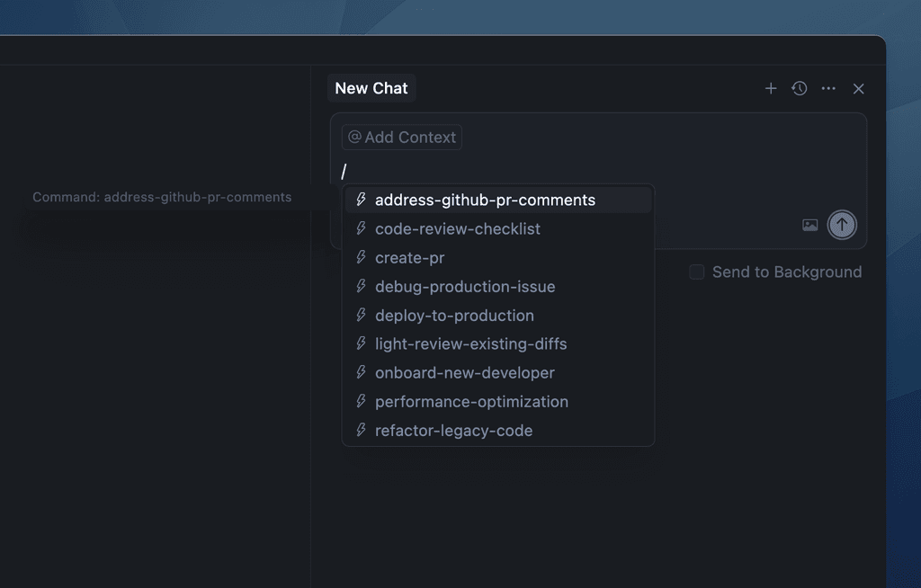The height and width of the screenshot is (588, 921).
Task: Start a new chat via the plus icon
Action: [771, 88]
